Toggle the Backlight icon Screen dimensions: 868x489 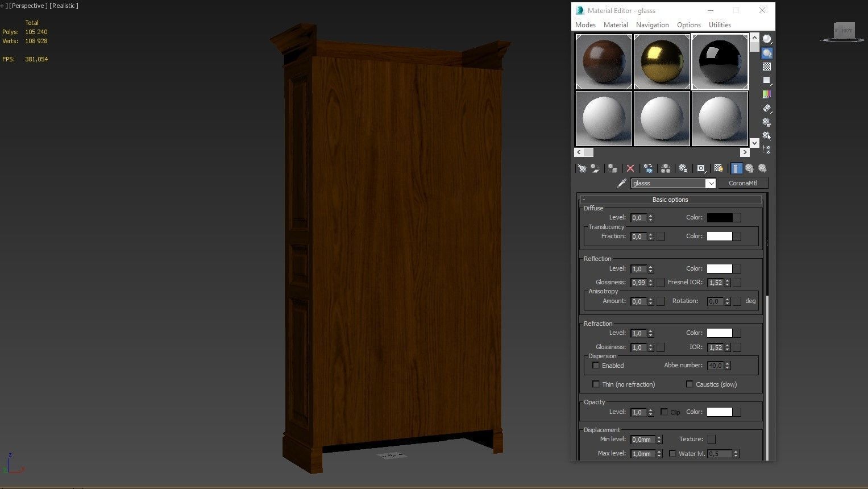767,53
